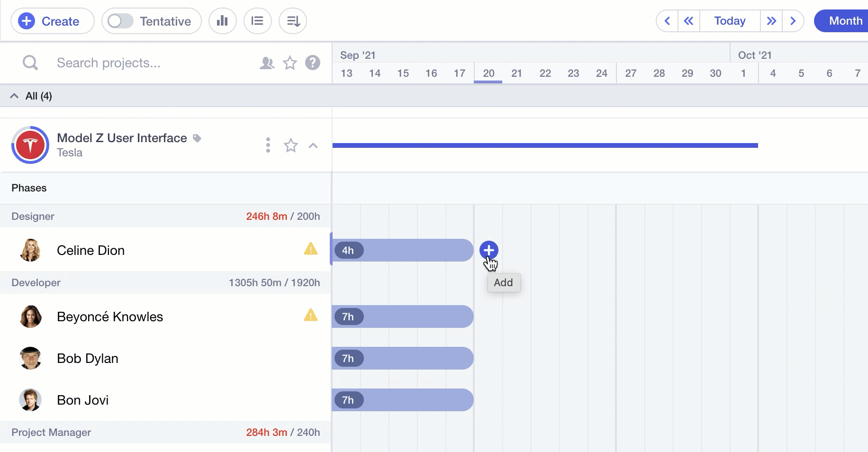Image resolution: width=868 pixels, height=452 pixels.
Task: Open the Month view selector
Action: [845, 21]
